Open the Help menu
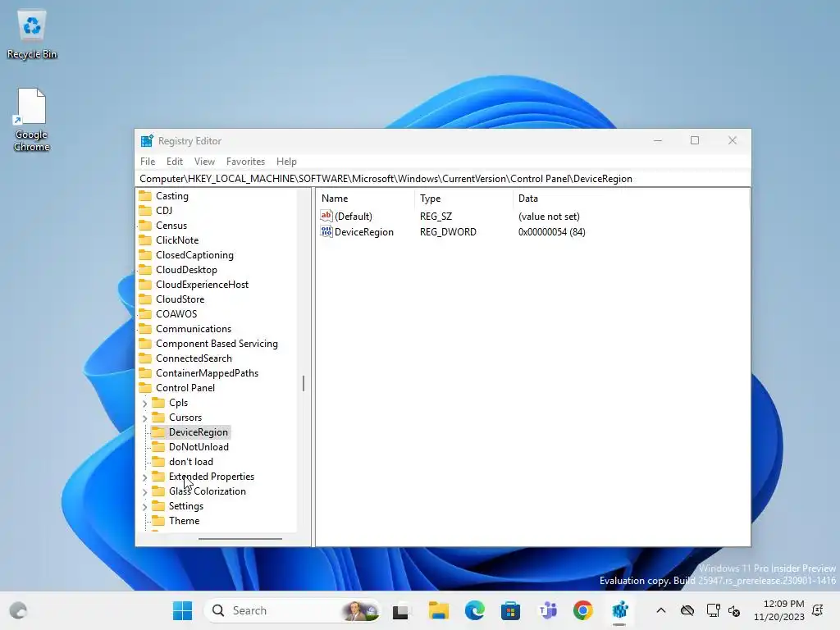 (286, 162)
